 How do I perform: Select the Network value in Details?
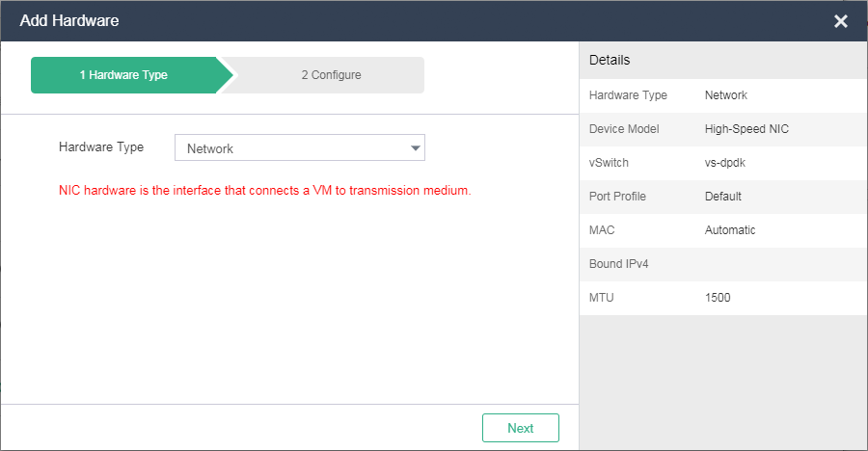(725, 95)
